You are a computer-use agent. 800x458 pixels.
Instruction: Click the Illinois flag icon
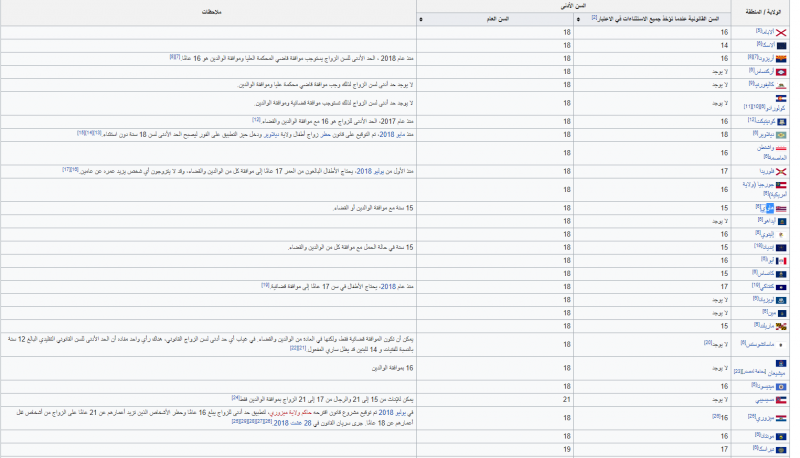coord(781,235)
